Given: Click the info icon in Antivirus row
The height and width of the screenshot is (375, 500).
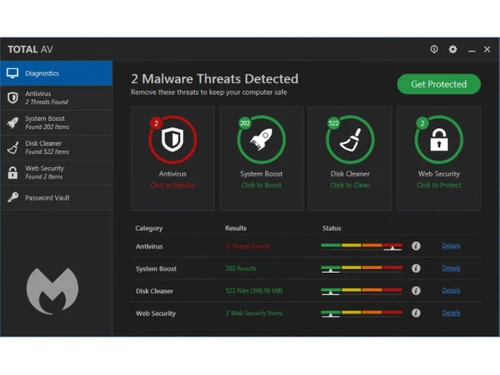Looking at the screenshot, I should pyautogui.click(x=416, y=246).
